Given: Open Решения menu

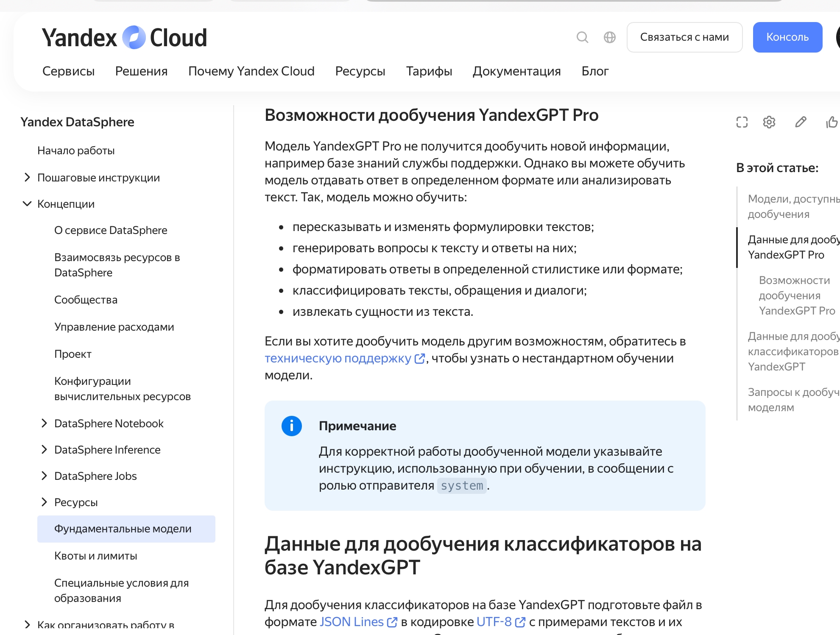Looking at the screenshot, I should [141, 71].
